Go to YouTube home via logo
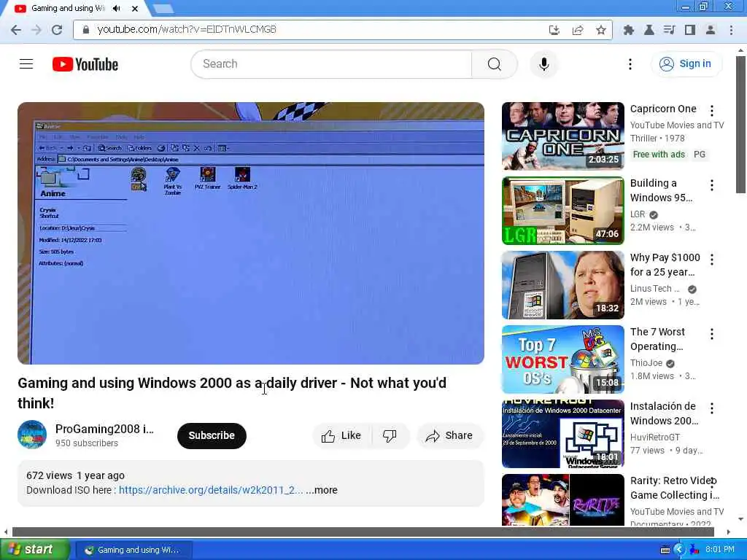 point(85,64)
